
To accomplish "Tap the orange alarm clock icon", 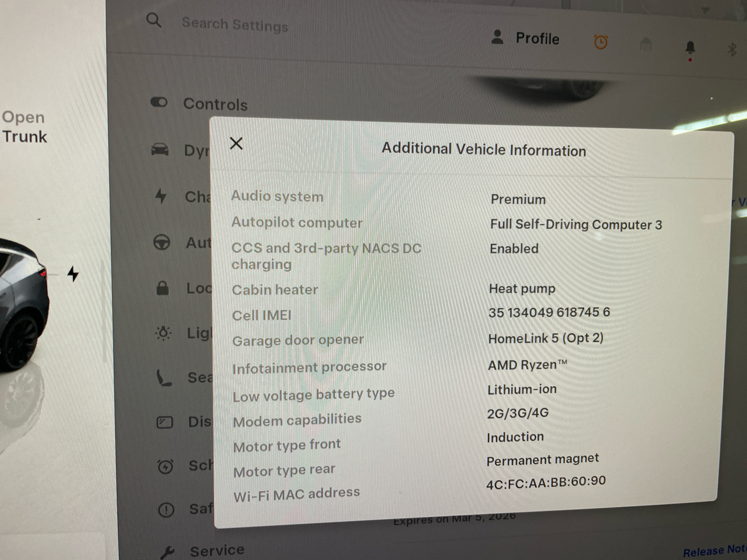I will (x=601, y=42).
